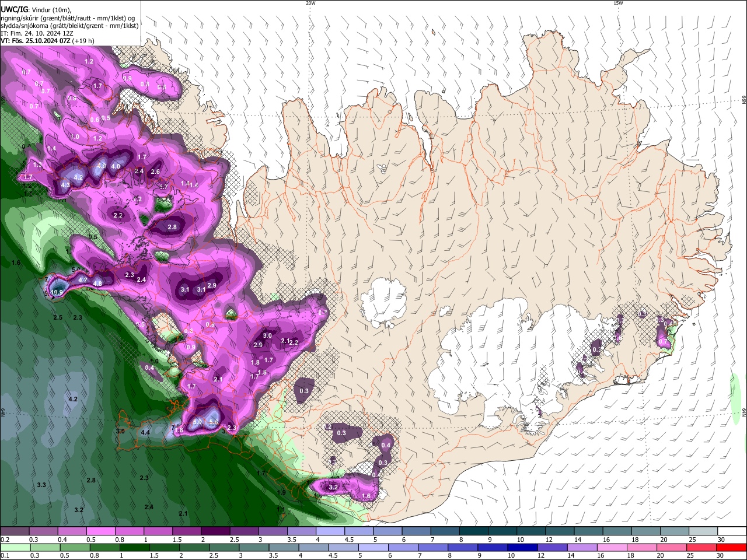The image size is (747, 560).
Task: Click the 'rigning/skúrir' description line
Action: pos(67,18)
